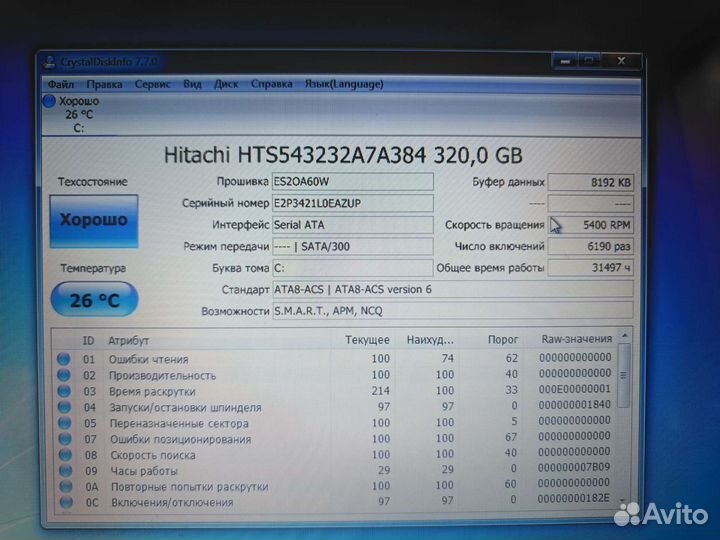Click status dot for Ошибки позиционирования

click(65, 439)
